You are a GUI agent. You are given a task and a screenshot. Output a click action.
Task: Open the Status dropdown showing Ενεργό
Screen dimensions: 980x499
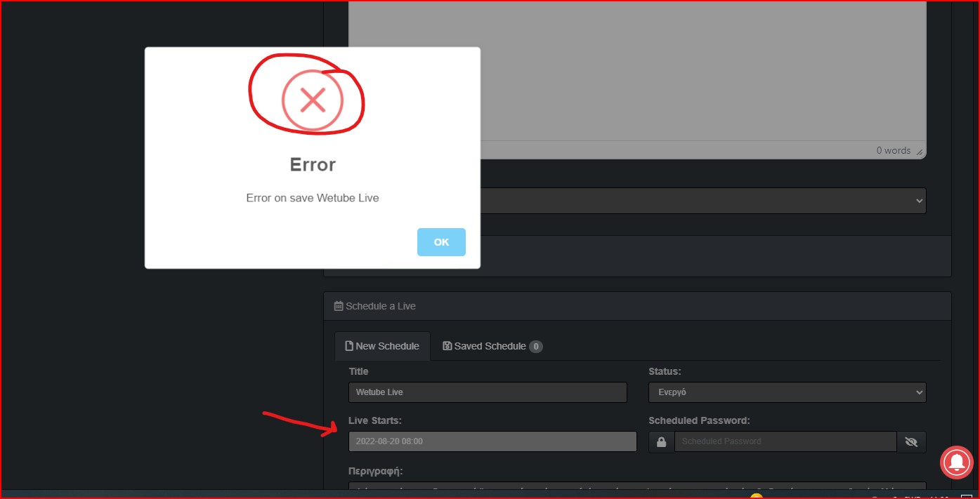(787, 392)
